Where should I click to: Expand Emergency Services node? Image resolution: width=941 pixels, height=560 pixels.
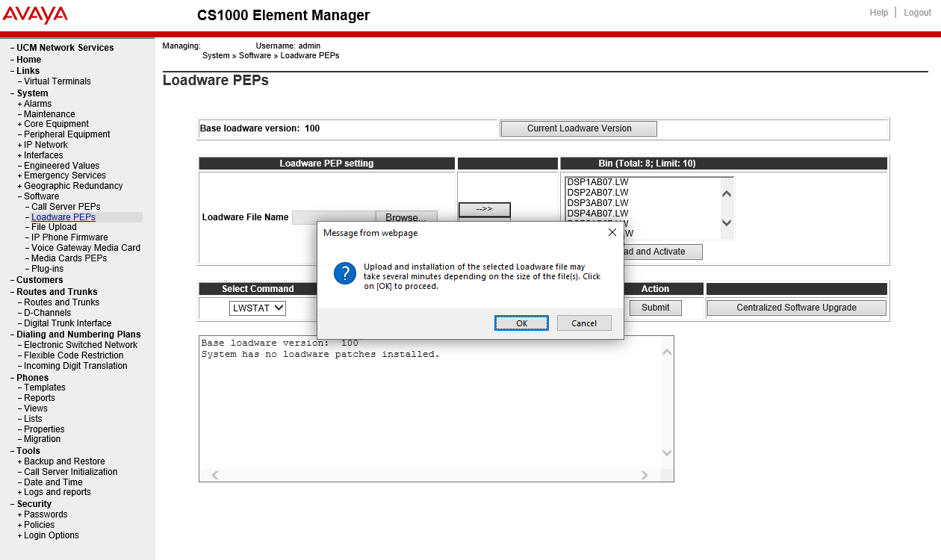pyautogui.click(x=20, y=176)
